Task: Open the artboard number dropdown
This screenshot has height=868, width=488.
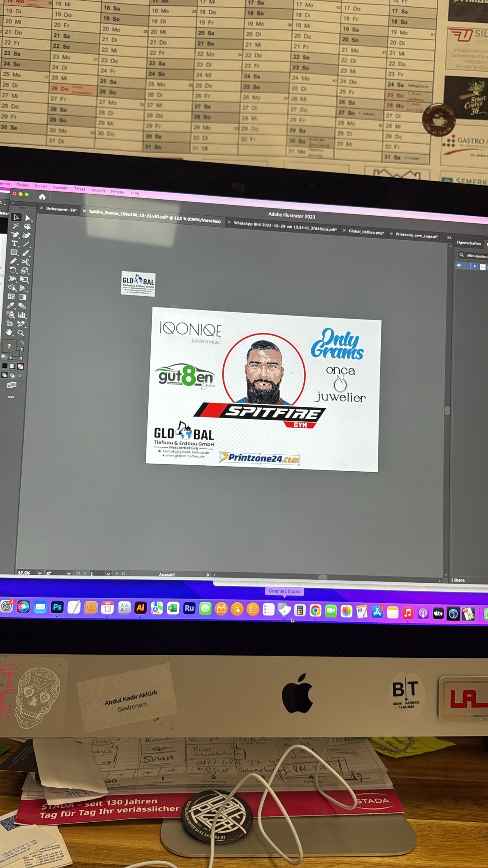Action: pyautogui.click(x=108, y=574)
